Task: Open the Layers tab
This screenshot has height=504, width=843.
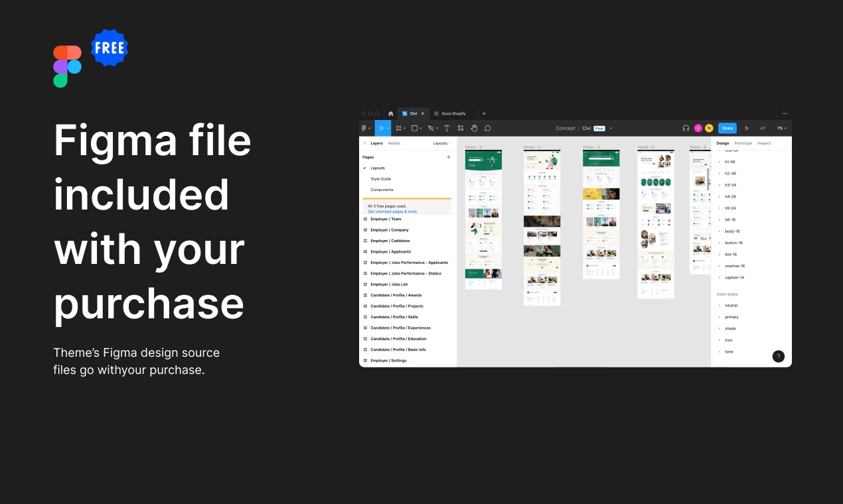Action: [376, 143]
